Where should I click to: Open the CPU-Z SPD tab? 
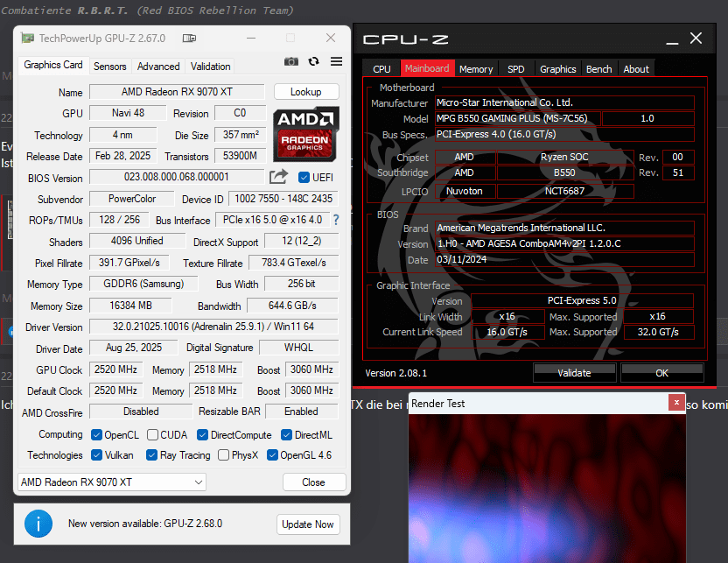[x=516, y=69]
